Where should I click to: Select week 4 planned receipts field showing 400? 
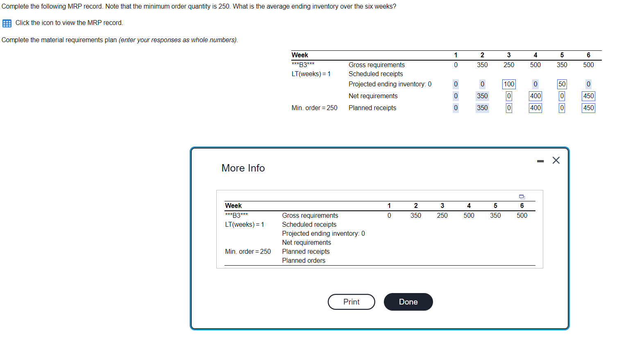[535, 108]
